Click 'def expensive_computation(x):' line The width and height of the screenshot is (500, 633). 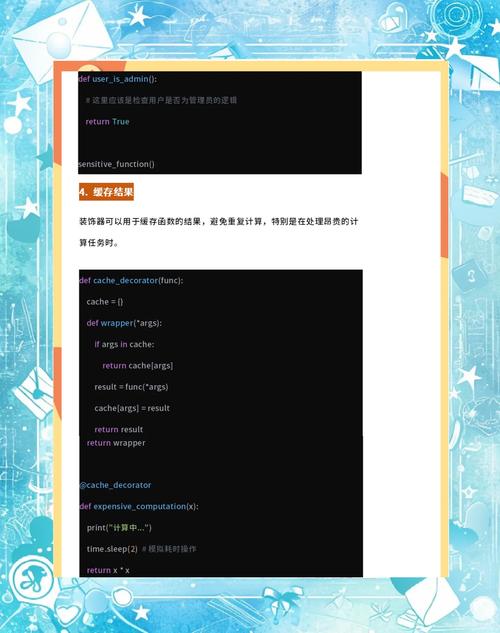138,506
